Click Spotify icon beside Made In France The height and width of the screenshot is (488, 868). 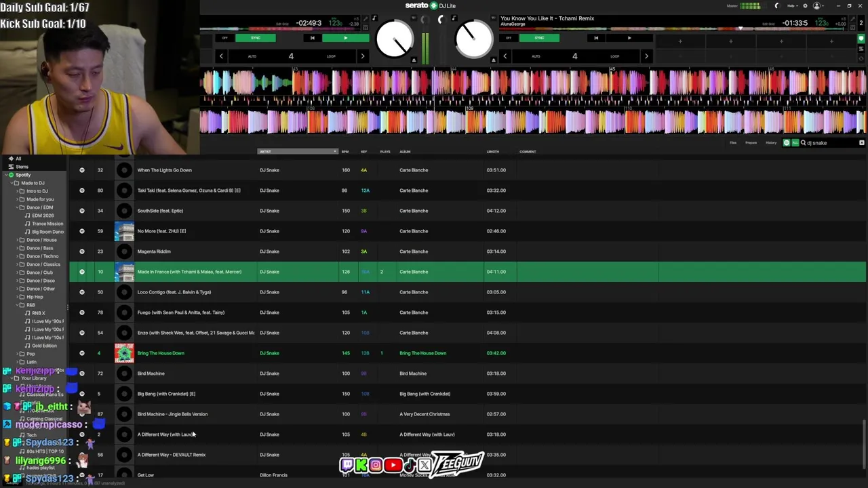(82, 272)
